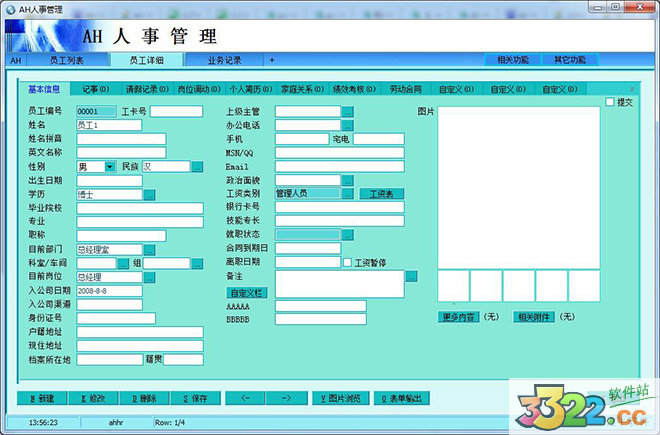Click the first thumbnail slot under picture

(x=454, y=286)
